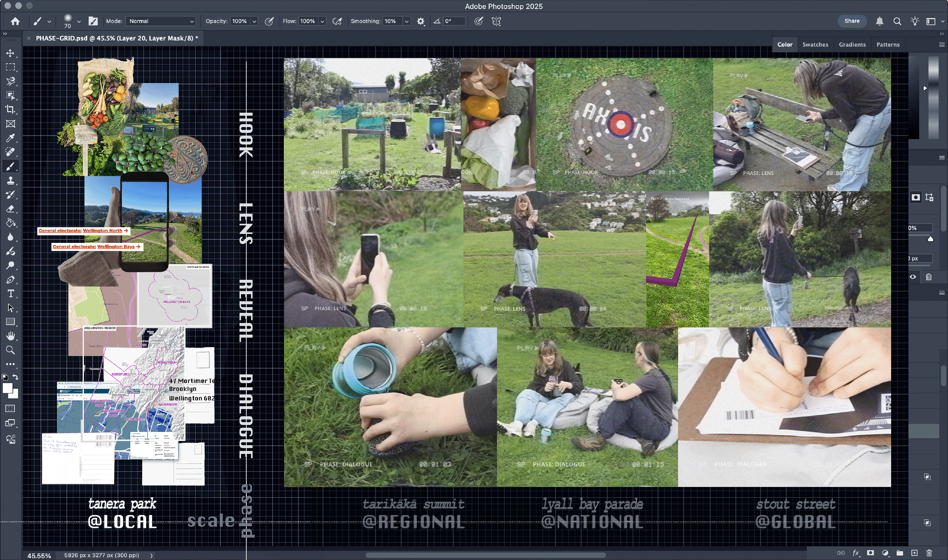Add a layer style with fx
Viewport: 948px width, 560px height.
pos(856,553)
